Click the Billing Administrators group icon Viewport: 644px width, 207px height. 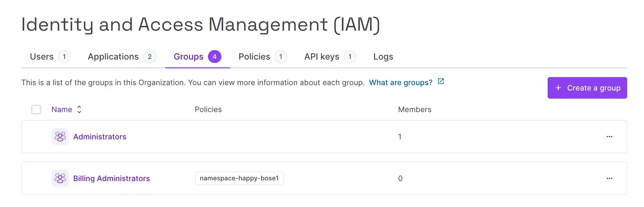click(x=60, y=178)
